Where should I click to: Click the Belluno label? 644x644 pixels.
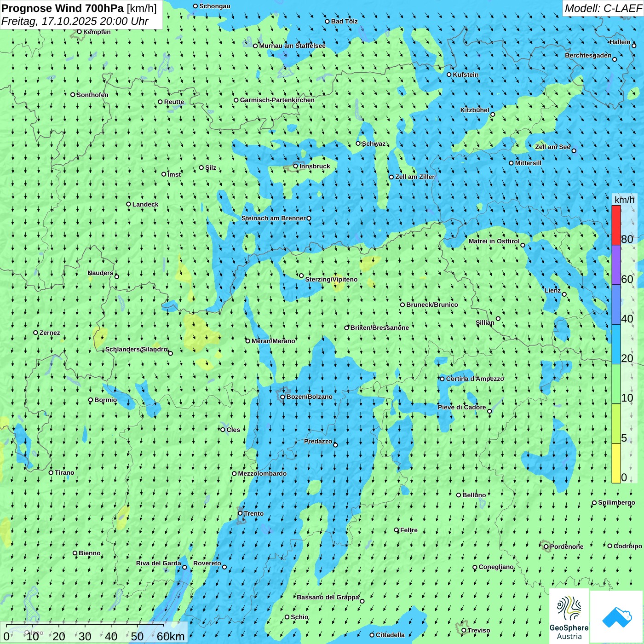pos(474,495)
